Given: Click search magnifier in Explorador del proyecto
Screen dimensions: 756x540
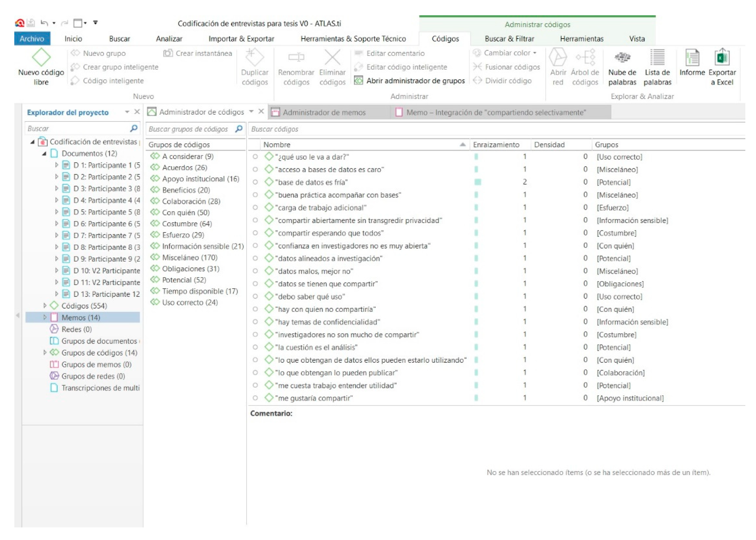Looking at the screenshot, I should point(134,128).
